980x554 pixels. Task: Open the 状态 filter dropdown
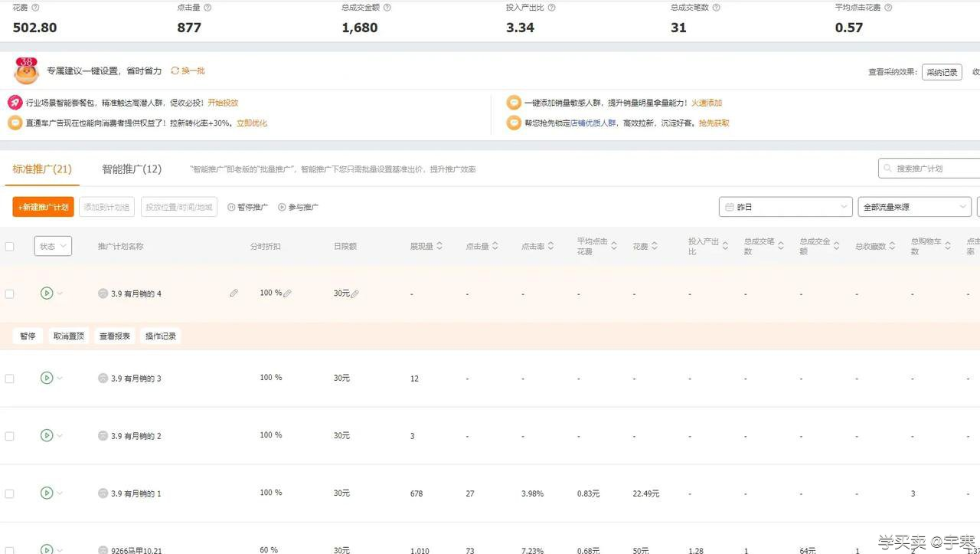(x=53, y=246)
